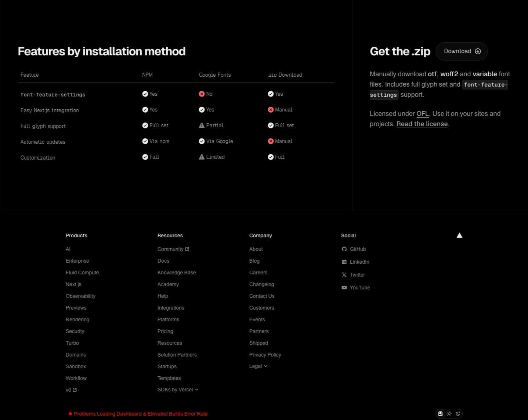The width and height of the screenshot is (528, 420).
Task: Click the warning triangle icon beside Partial
Action: (202, 125)
